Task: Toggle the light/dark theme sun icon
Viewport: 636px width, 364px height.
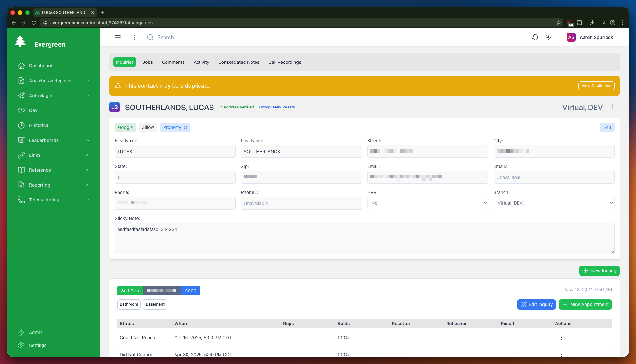Action: pos(548,37)
